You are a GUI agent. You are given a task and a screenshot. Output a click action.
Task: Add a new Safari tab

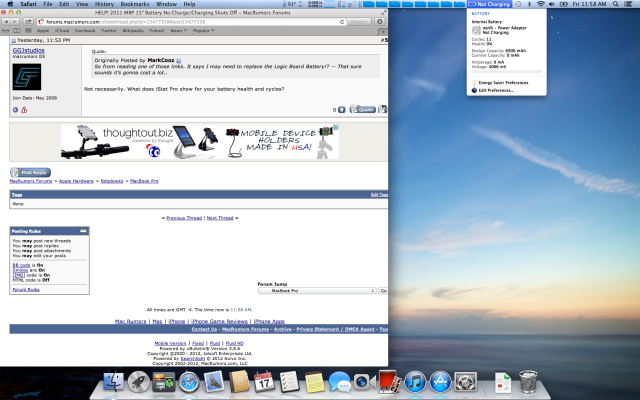coord(383,31)
